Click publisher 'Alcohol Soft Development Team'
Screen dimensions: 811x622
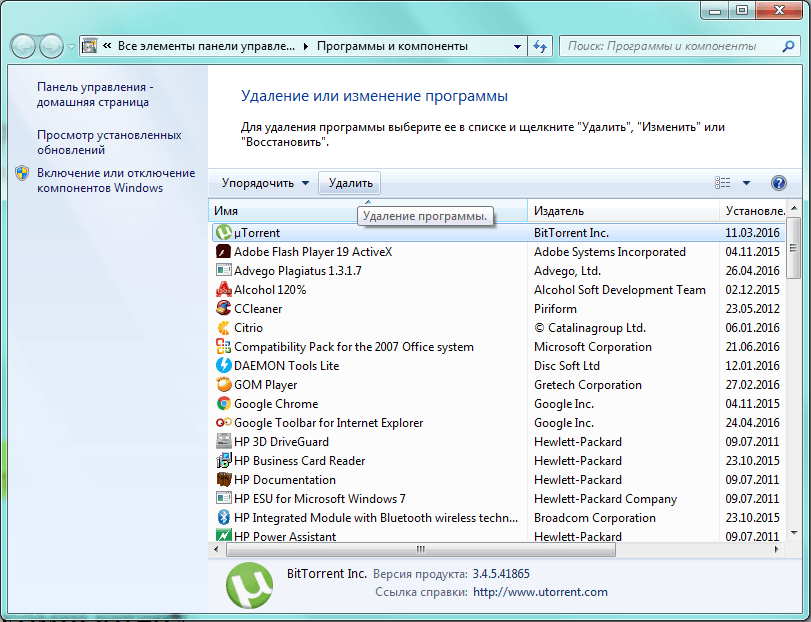620,290
